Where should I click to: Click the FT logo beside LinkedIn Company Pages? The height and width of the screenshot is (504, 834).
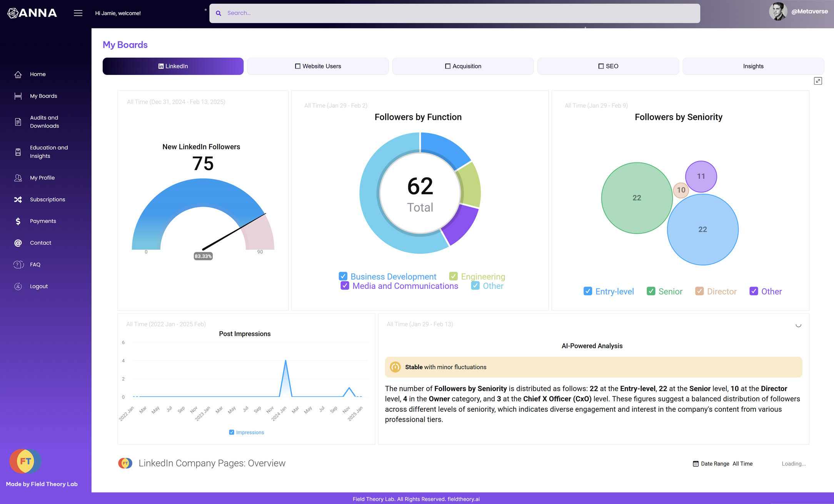click(x=125, y=463)
